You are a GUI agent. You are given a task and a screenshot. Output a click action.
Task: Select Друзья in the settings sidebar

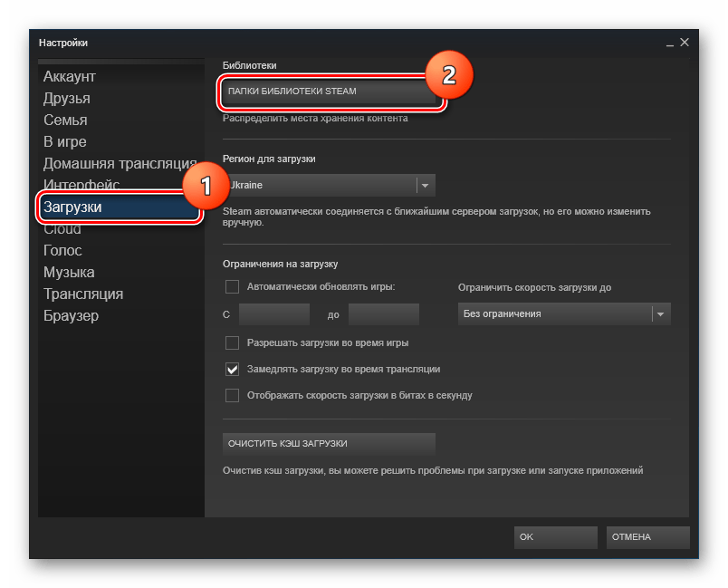[67, 99]
